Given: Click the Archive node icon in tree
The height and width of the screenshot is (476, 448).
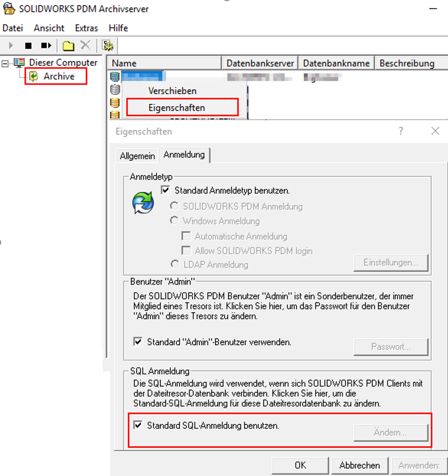Looking at the screenshot, I should (34, 76).
